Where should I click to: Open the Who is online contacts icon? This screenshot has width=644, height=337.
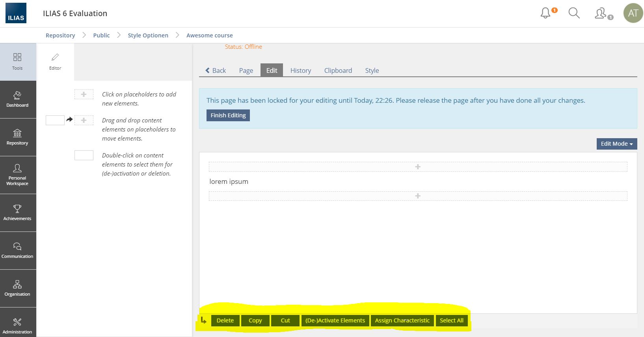[601, 13]
